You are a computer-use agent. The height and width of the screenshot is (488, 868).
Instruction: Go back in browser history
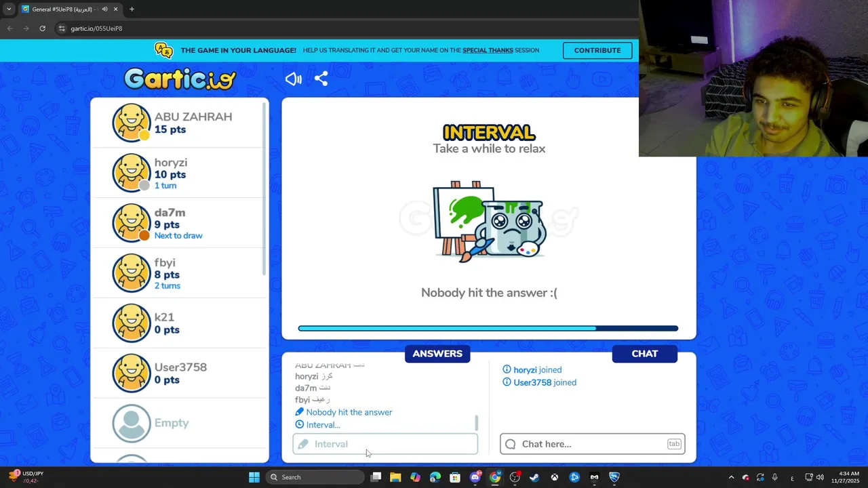[x=9, y=28]
